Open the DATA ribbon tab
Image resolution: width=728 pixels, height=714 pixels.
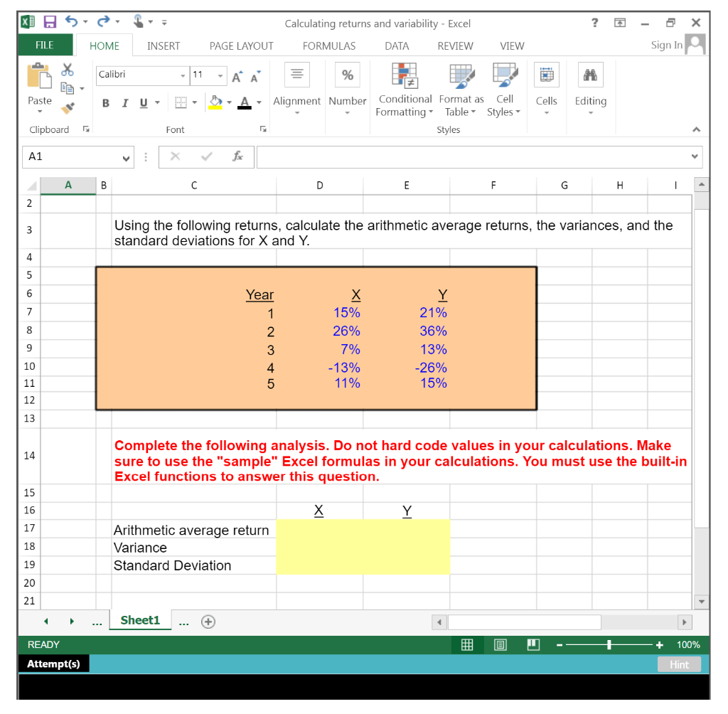tap(396, 46)
